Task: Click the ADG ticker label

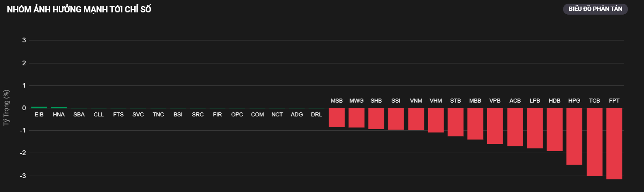Action: tap(297, 115)
